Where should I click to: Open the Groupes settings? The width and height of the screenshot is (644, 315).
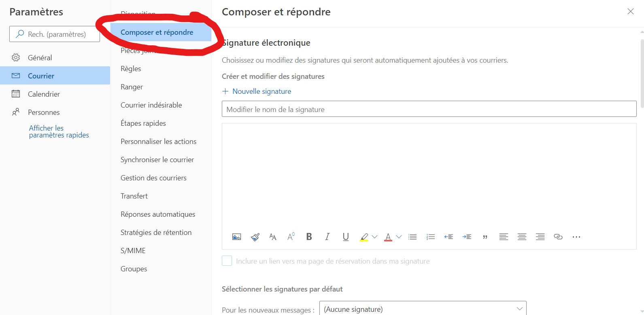(x=161, y=269)
